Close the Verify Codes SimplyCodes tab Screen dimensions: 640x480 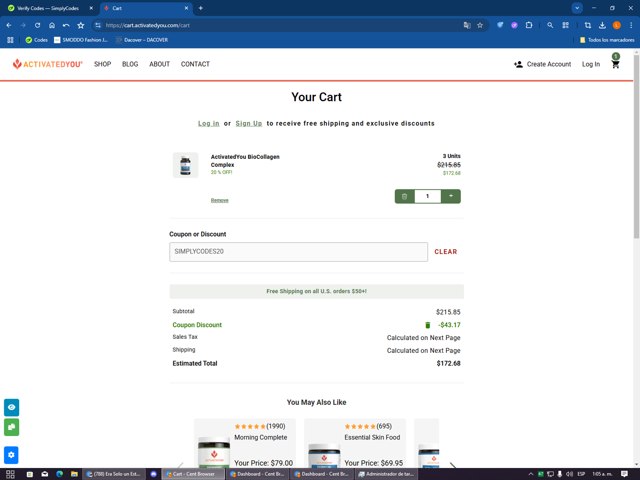coord(91,8)
